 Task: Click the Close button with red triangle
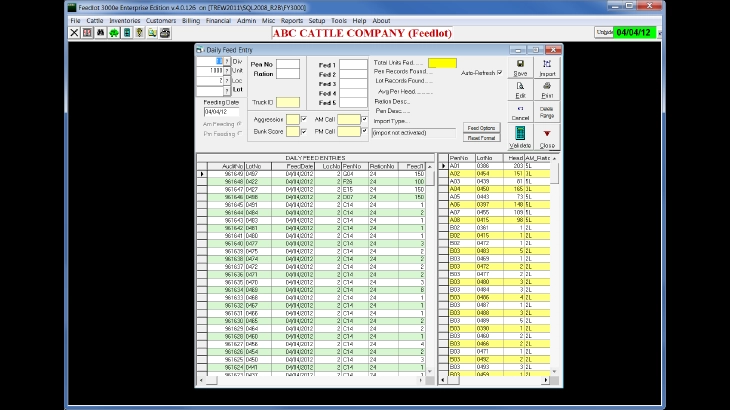(x=547, y=137)
